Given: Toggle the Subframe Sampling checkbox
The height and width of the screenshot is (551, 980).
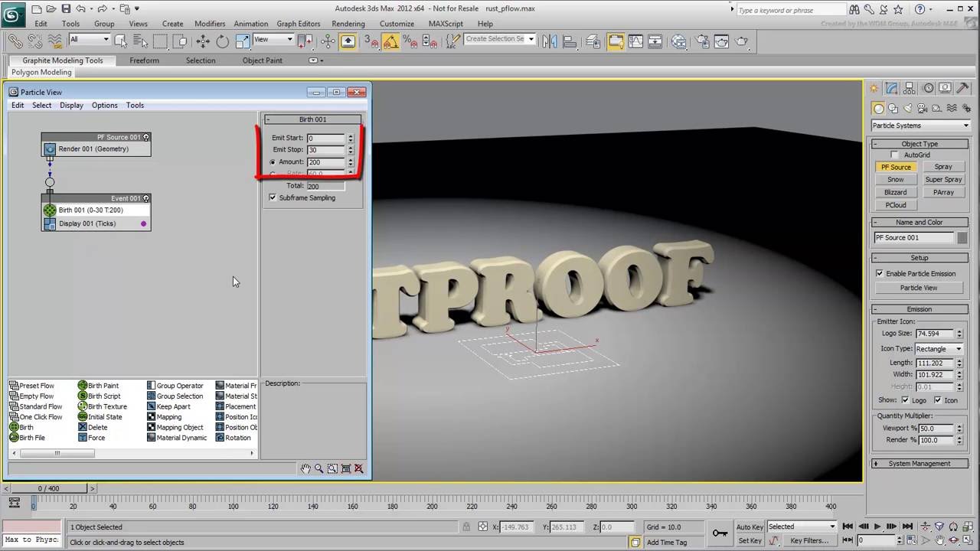Looking at the screenshot, I should (x=273, y=197).
